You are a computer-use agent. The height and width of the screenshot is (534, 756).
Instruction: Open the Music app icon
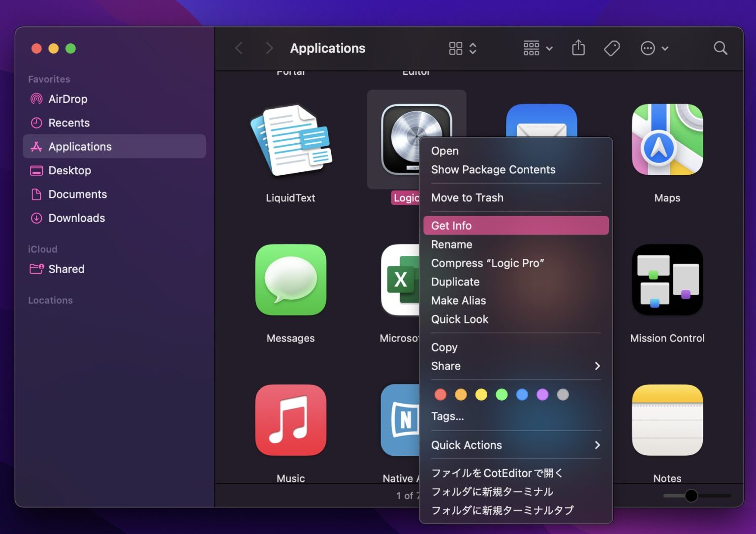tap(290, 420)
